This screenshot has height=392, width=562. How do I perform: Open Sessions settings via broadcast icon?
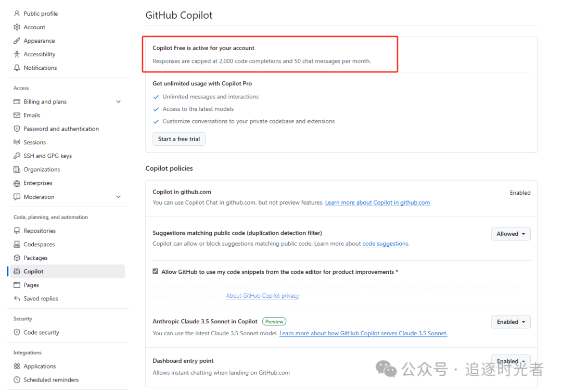[x=18, y=142]
